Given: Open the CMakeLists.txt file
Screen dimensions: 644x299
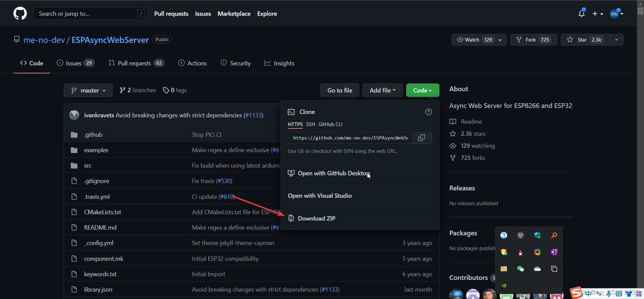Looking at the screenshot, I should pyautogui.click(x=102, y=212).
